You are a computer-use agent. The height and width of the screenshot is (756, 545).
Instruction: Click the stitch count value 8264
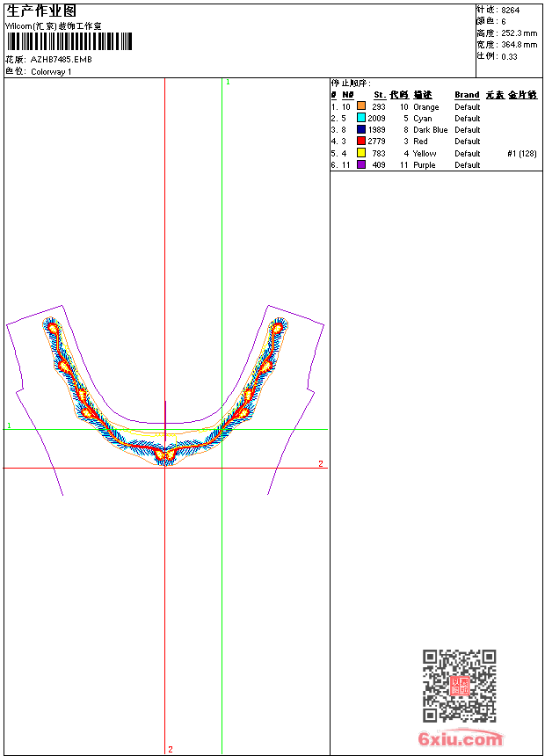pyautogui.click(x=510, y=10)
